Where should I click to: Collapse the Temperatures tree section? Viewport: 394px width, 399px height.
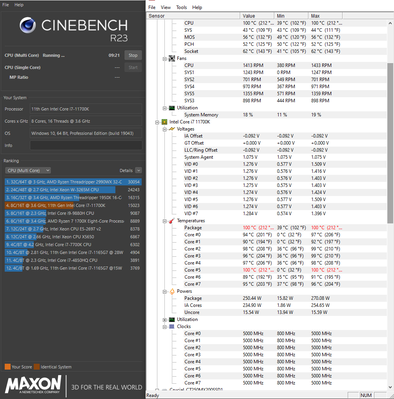165,221
